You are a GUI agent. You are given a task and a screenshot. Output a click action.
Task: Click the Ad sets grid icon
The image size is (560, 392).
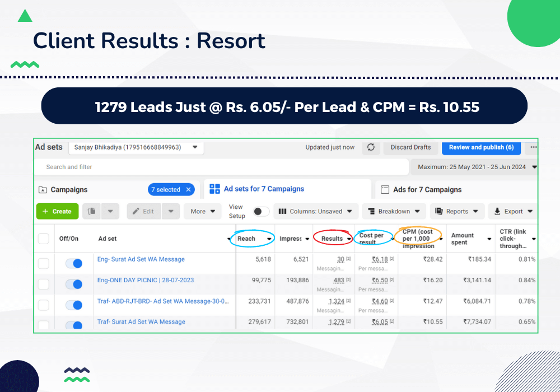pos(214,189)
